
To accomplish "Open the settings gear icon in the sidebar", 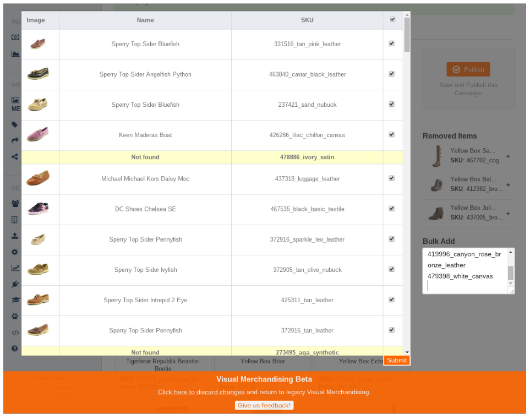I will coord(15,252).
